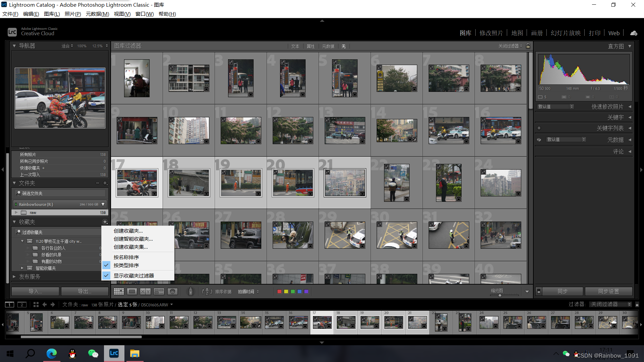Collapse the 文件夹 panel triangle
Screen dimensions: 644x362
14,183
